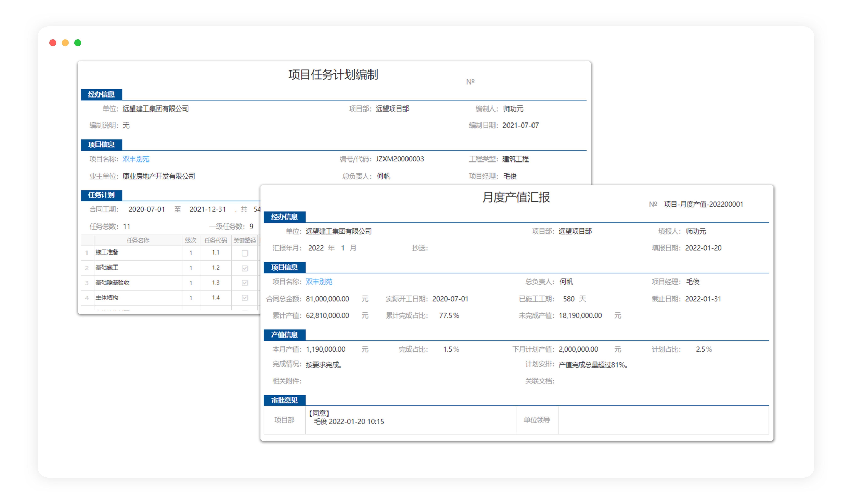The width and height of the screenshot is (852, 504).
Task: Click the 项目信息 section header in 项目任务计划编制
Action: pos(102,145)
